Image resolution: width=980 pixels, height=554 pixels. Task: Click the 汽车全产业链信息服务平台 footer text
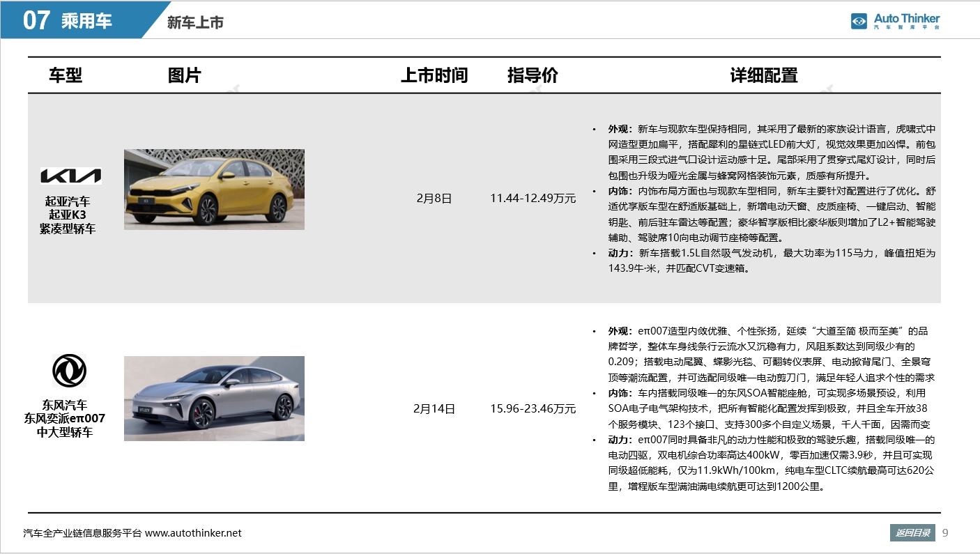[x=83, y=533]
